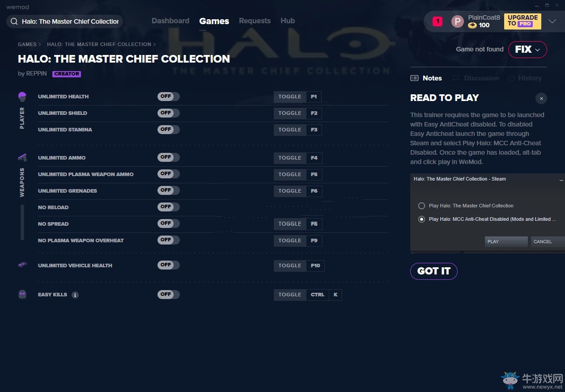Click PLAY in the Steam dialog image

(x=506, y=242)
